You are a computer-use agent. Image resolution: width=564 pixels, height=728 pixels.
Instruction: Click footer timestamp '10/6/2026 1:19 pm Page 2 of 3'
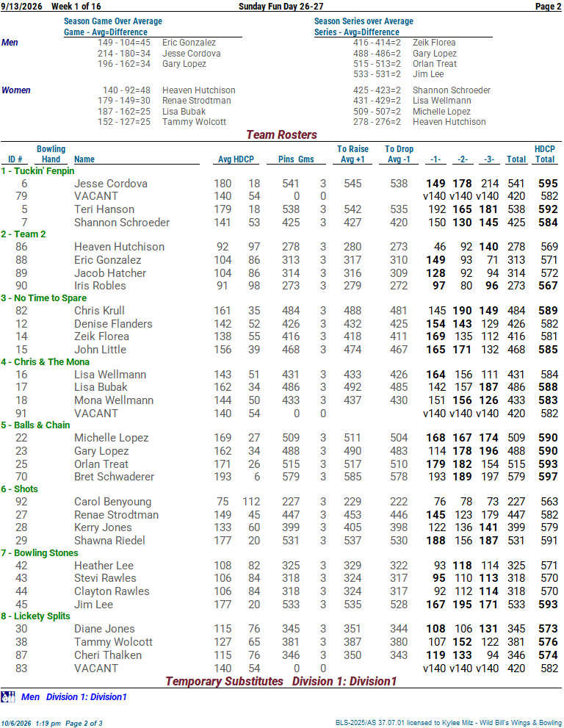click(x=51, y=724)
